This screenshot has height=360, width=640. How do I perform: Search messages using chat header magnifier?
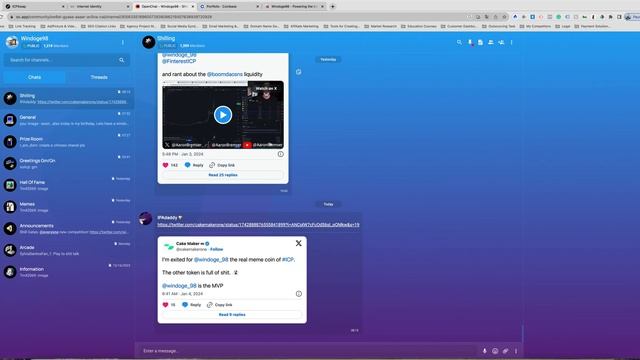(x=459, y=42)
